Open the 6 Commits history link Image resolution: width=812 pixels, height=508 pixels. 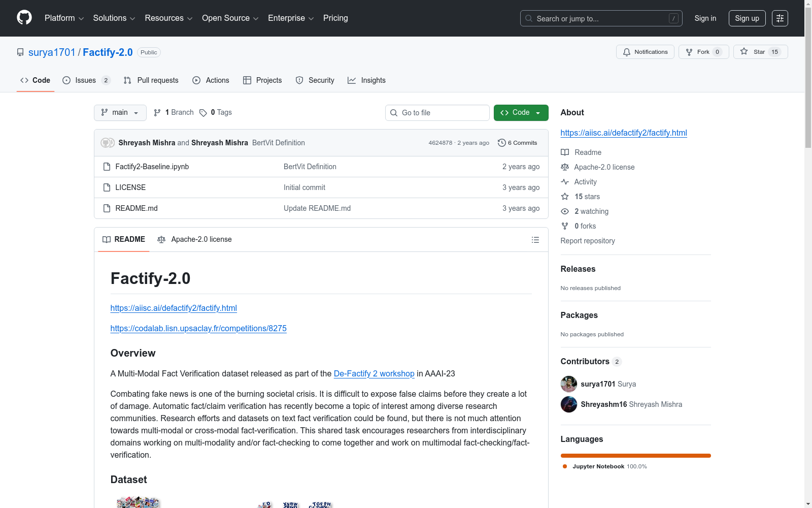click(517, 143)
